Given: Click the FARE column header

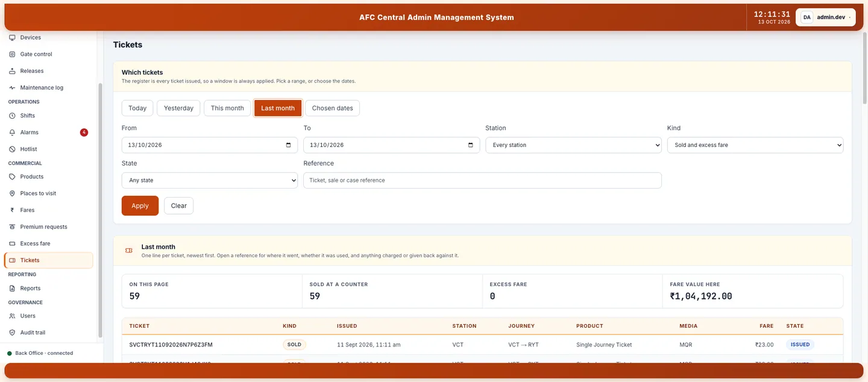Looking at the screenshot, I should [766, 326].
